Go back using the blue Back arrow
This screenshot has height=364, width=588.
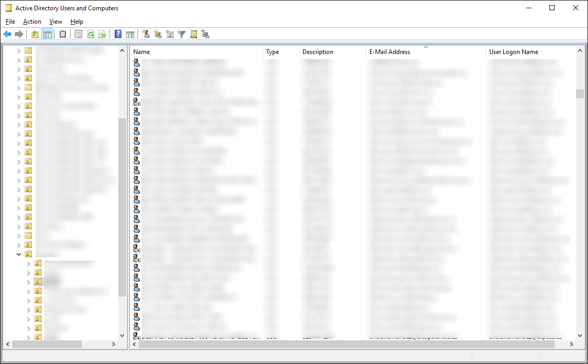pyautogui.click(x=7, y=34)
